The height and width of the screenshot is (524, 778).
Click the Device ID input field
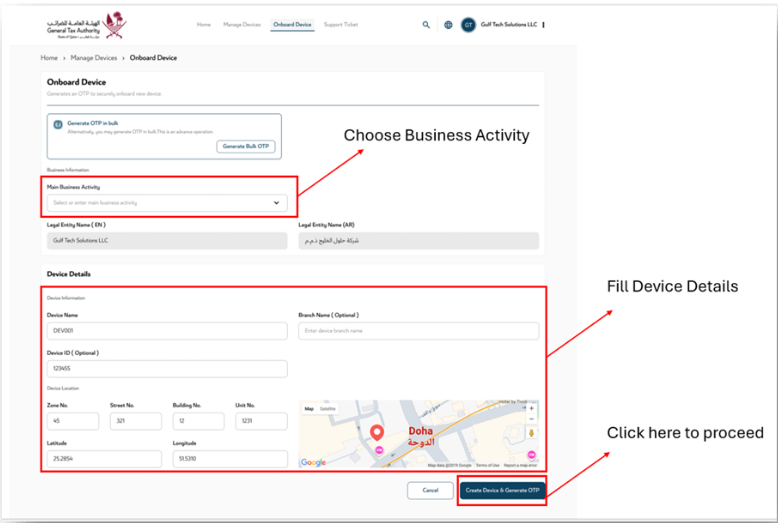[x=167, y=369]
